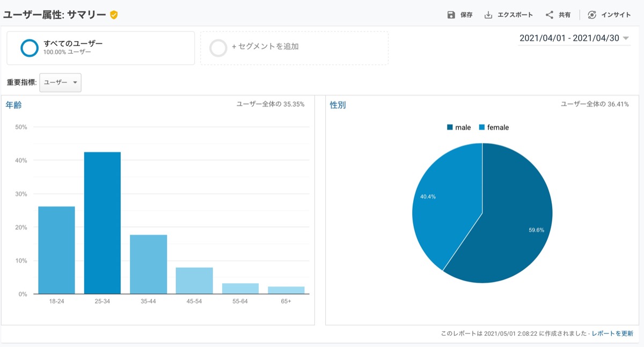This screenshot has width=644, height=347.
Task: Select the 45-54 age bar
Action: coord(194,280)
